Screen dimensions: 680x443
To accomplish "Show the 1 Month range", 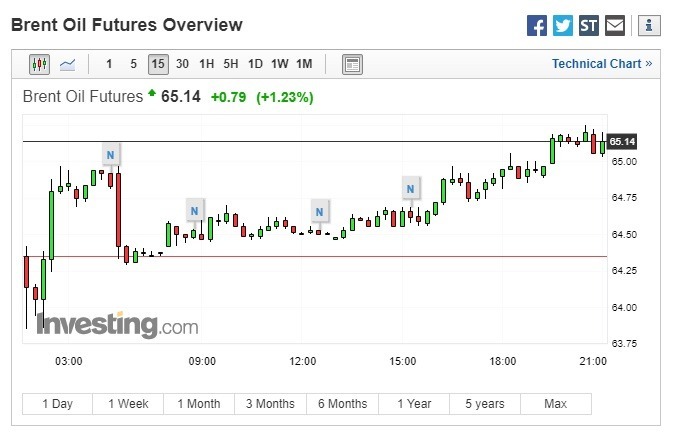I will click(199, 404).
